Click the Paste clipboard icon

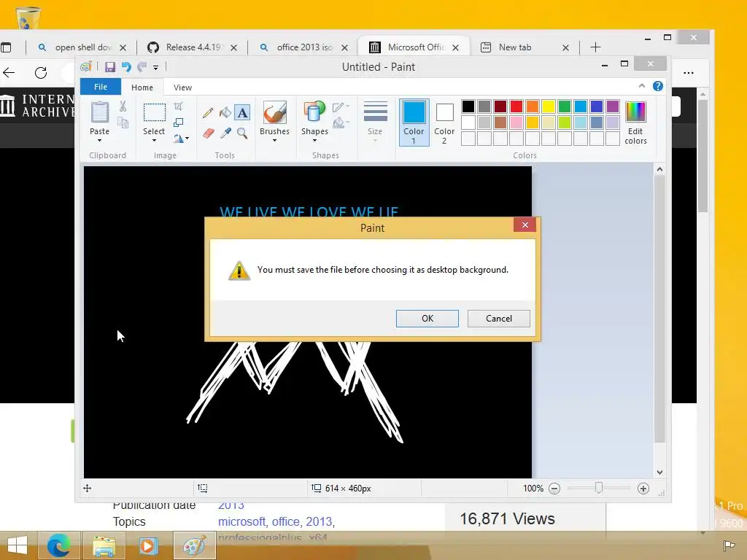click(99, 112)
